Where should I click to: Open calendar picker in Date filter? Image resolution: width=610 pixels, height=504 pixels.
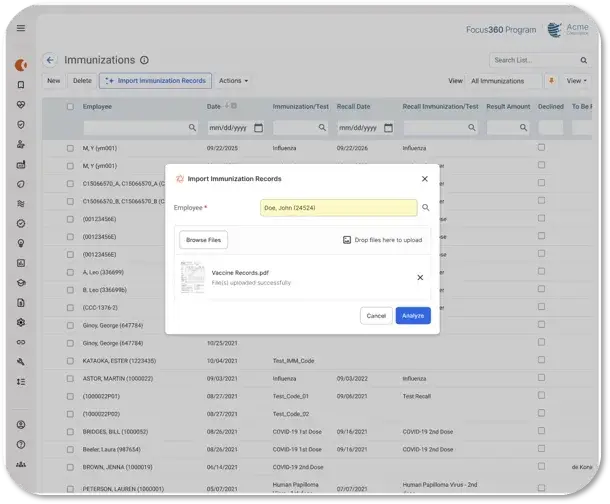pyautogui.click(x=258, y=128)
